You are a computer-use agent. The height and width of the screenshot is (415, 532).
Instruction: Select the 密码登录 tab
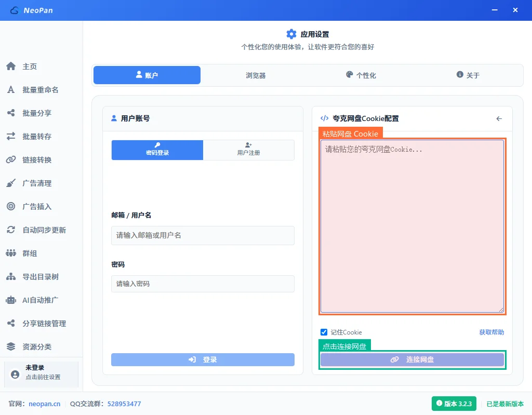pos(157,150)
